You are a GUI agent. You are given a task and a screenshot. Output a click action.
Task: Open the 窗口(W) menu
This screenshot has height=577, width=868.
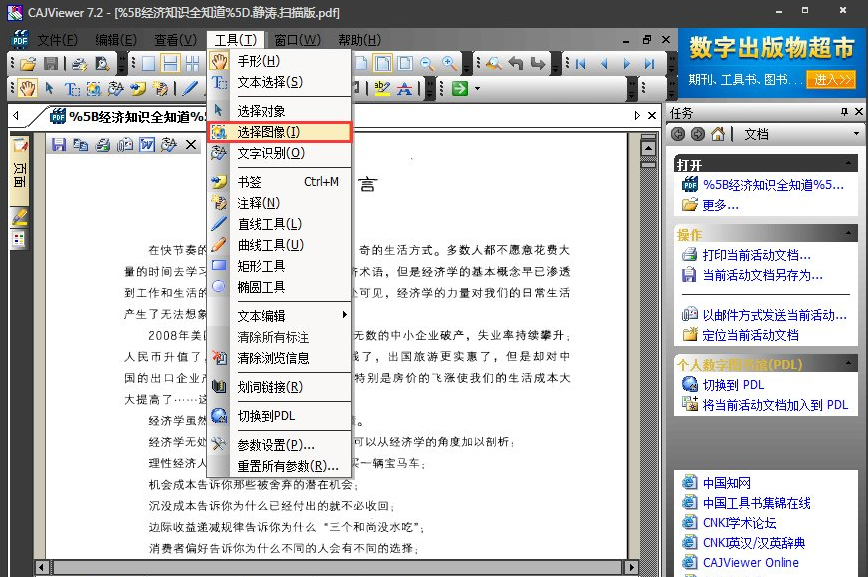(297, 40)
